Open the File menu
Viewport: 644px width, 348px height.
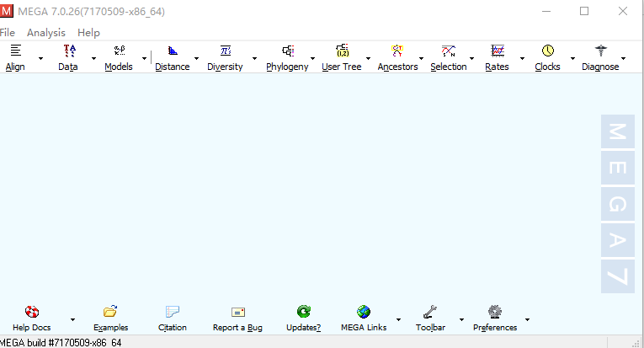8,33
